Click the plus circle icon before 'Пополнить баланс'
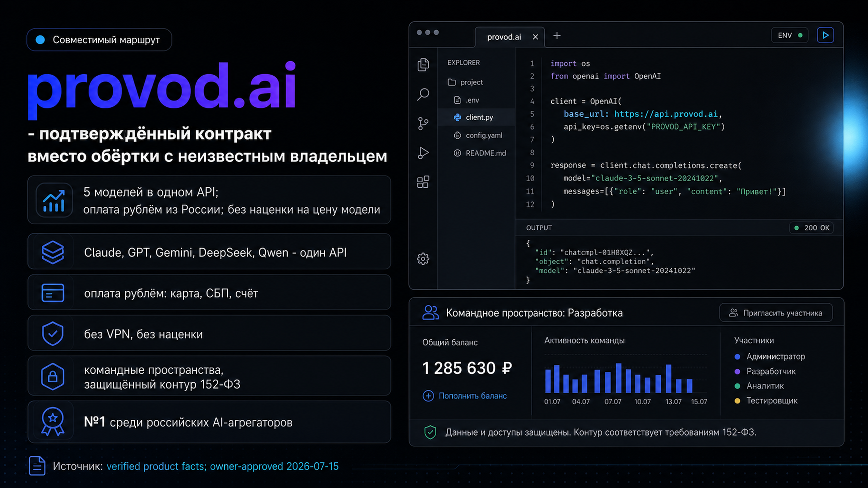868x488 pixels. tap(428, 396)
